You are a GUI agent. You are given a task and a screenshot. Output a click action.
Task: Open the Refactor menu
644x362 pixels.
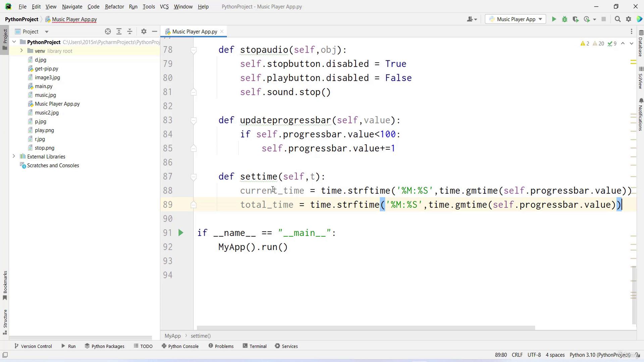[114, 6]
